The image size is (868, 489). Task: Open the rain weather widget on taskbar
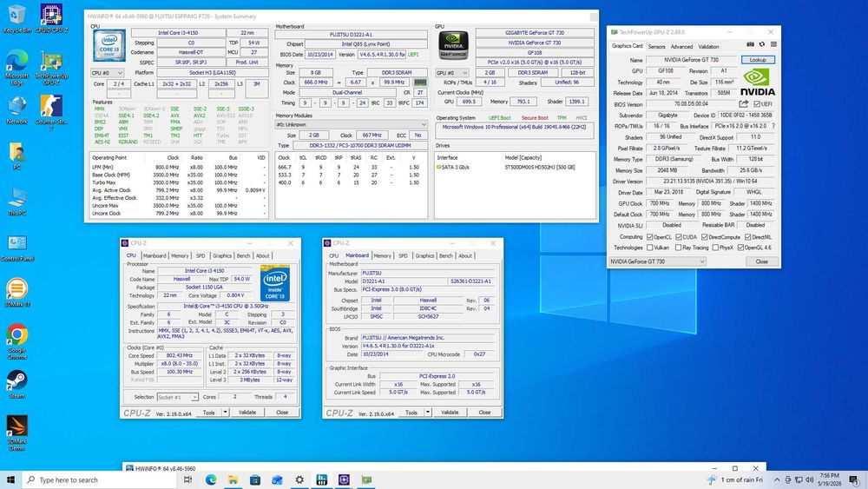pyautogui.click(x=736, y=479)
